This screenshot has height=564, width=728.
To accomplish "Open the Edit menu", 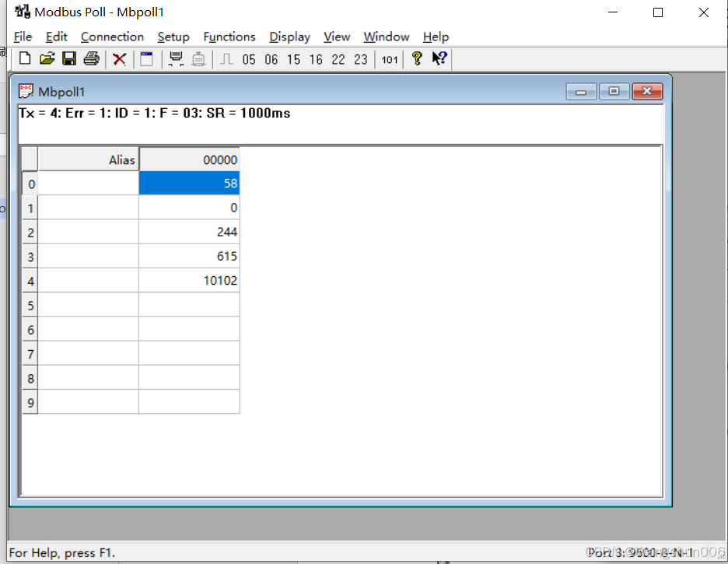I will (x=56, y=37).
